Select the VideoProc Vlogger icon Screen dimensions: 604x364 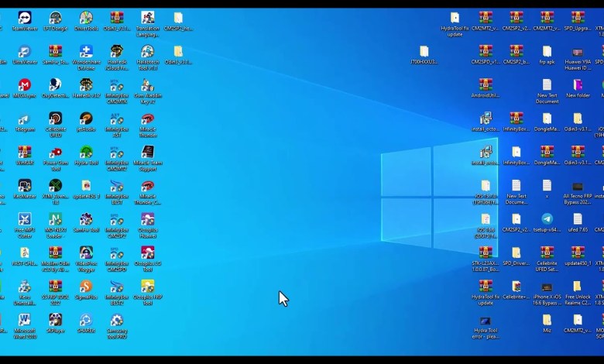point(86,253)
